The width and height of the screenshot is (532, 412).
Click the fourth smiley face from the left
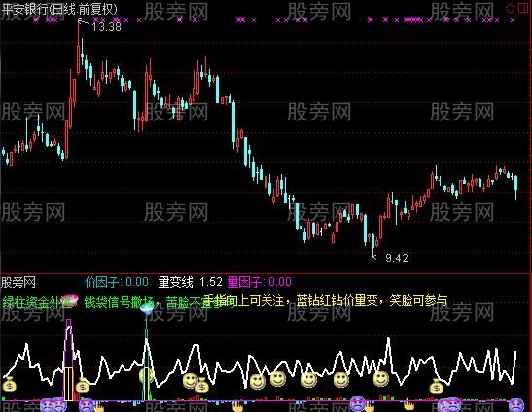pos(278,379)
